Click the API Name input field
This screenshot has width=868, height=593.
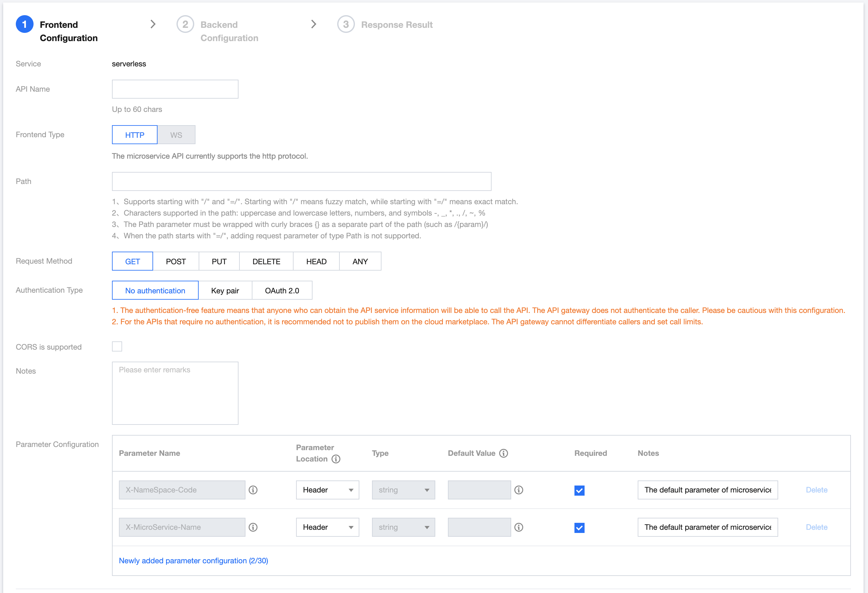175,89
